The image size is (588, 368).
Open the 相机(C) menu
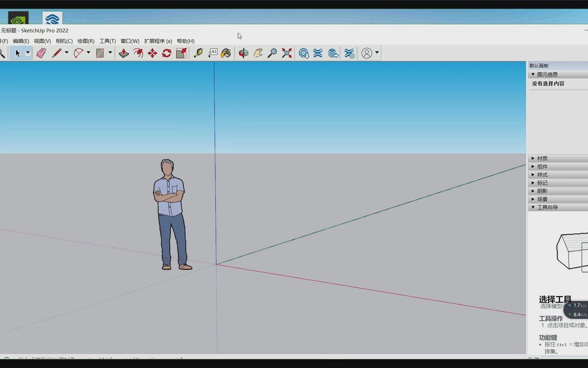point(64,41)
